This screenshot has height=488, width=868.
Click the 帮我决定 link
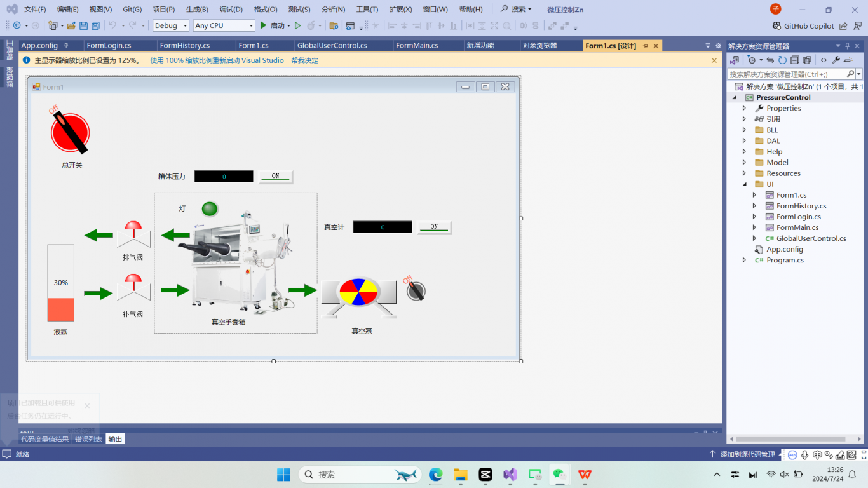(304, 60)
